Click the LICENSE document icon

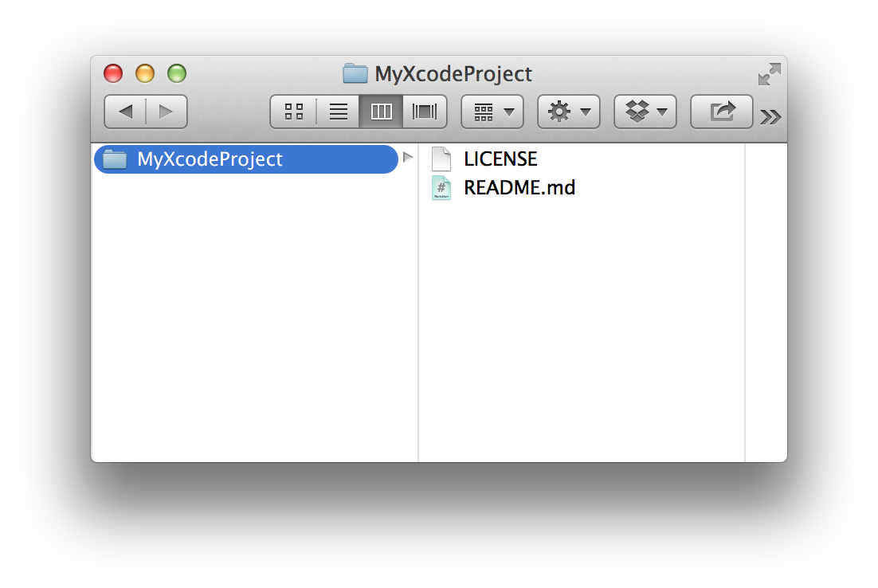click(x=441, y=159)
